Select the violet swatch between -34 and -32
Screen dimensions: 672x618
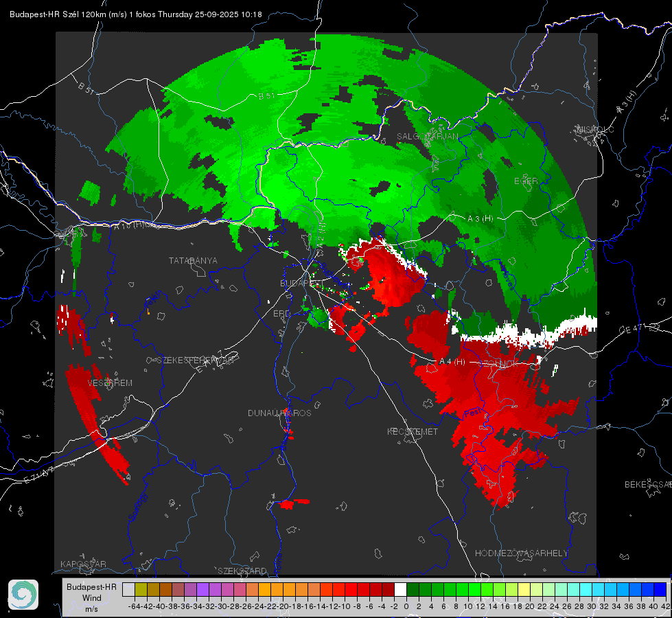[x=202, y=589]
